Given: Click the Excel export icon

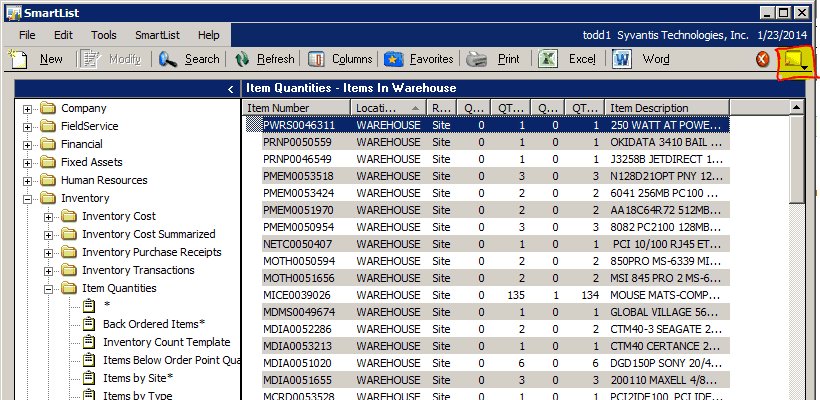Looking at the screenshot, I should coord(549,59).
